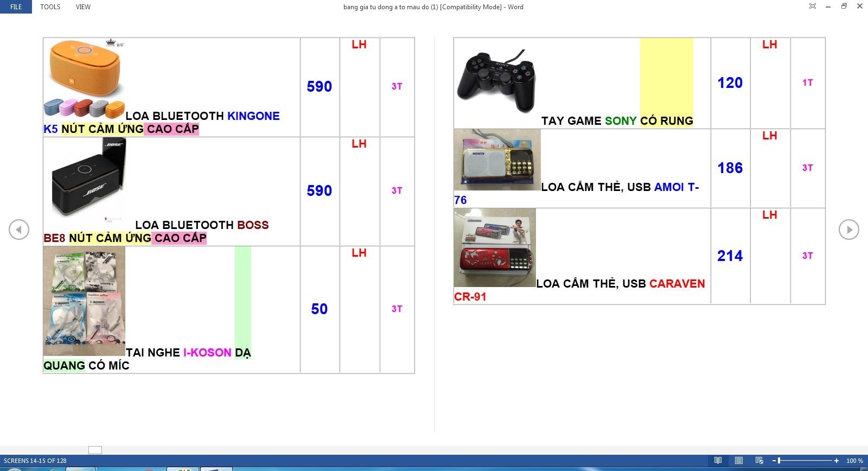This screenshot has width=868, height=471.
Task: Click the text LOA BLUETOOTH KINGONE
Action: (202, 116)
